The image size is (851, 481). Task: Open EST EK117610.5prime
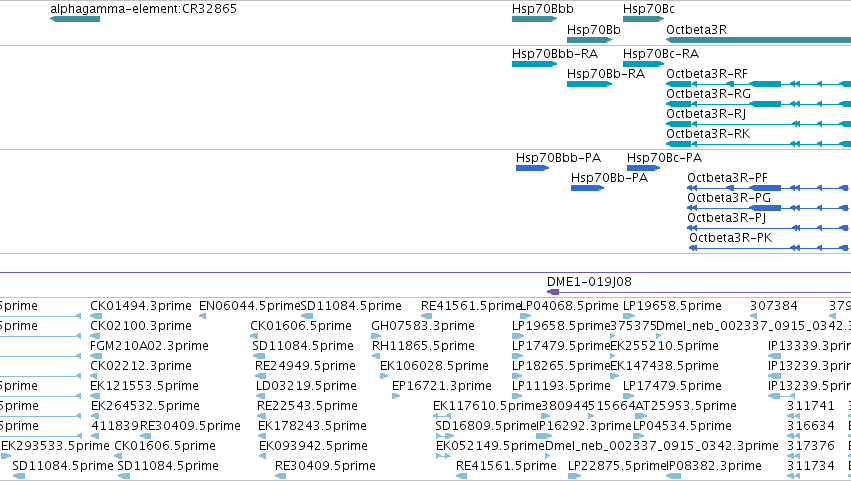tap(442, 417)
